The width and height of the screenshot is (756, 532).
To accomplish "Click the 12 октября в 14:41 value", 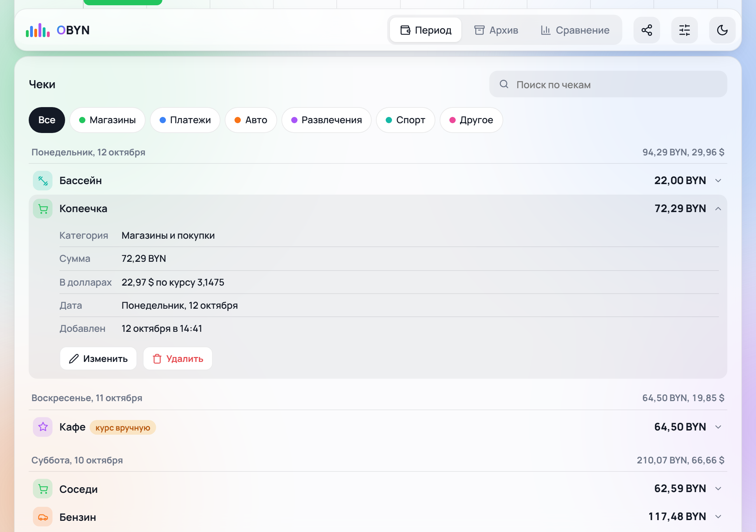I will pos(162,328).
